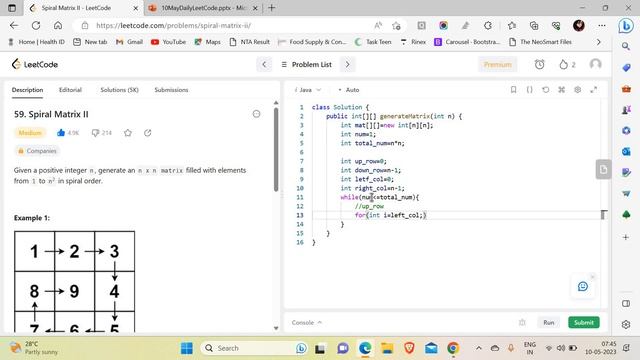The height and width of the screenshot is (360, 640).
Task: Open editor keyboard shortcuts icon
Action: click(562, 90)
